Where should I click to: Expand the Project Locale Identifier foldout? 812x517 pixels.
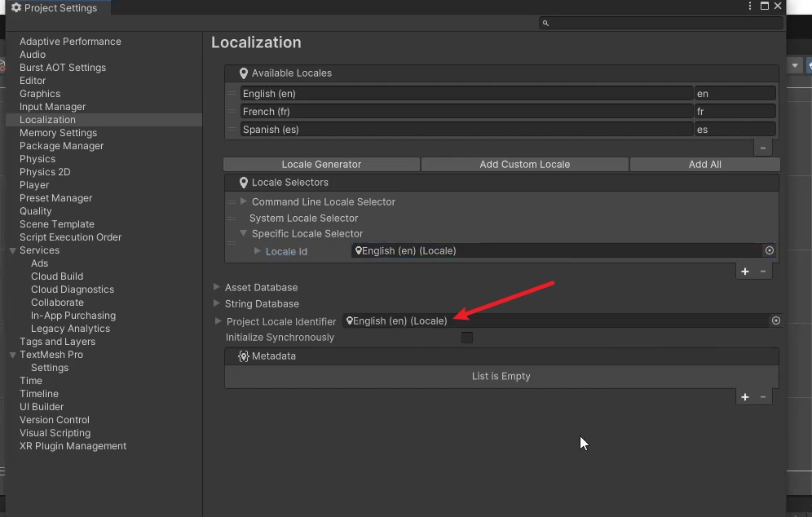[218, 321]
